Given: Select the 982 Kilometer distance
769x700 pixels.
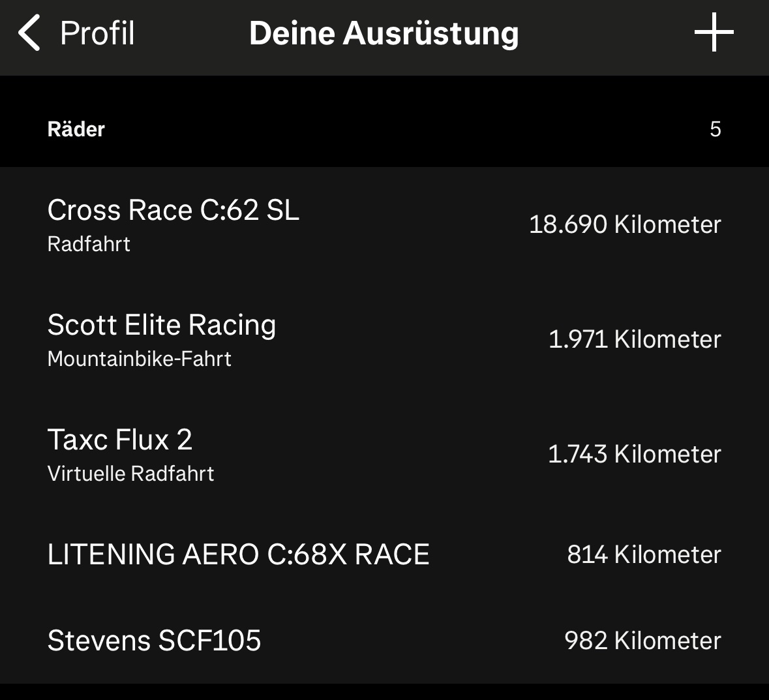Looking at the screenshot, I should click(x=642, y=641).
